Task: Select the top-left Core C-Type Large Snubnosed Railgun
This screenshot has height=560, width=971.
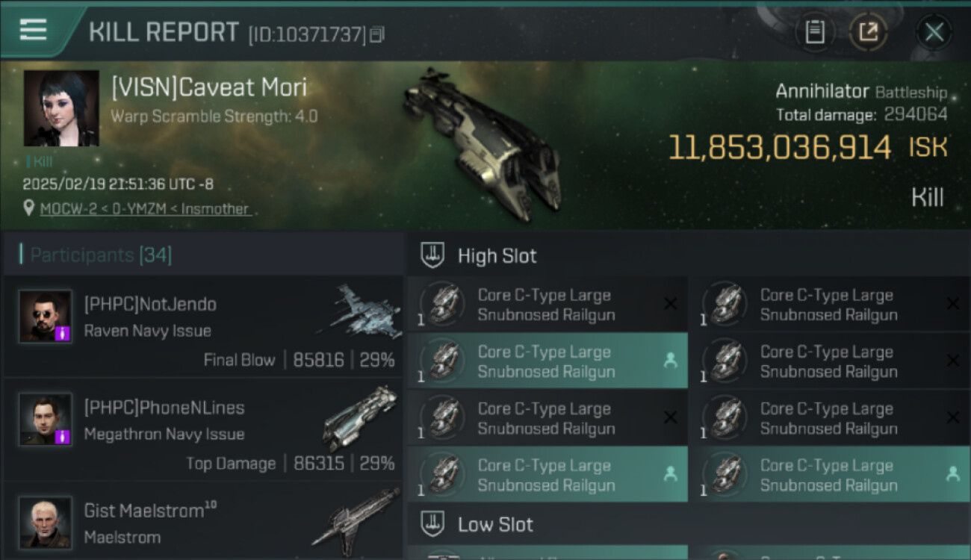Action: point(546,305)
